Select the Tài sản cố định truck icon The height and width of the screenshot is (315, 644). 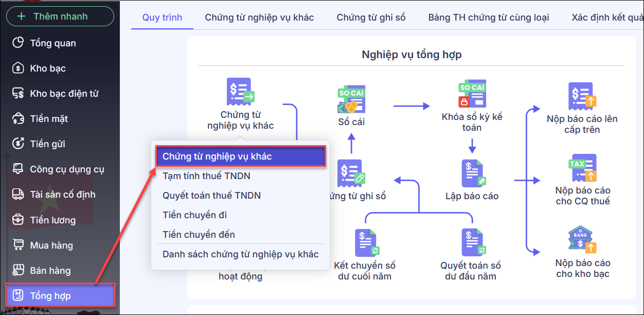point(18,194)
